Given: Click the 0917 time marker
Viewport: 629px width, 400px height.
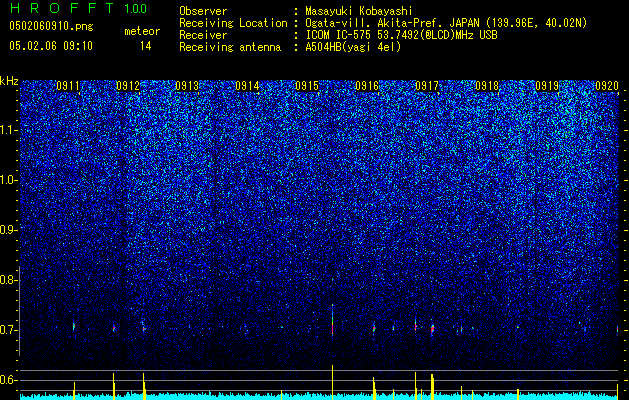Looking at the screenshot, I should pyautogui.click(x=427, y=86).
